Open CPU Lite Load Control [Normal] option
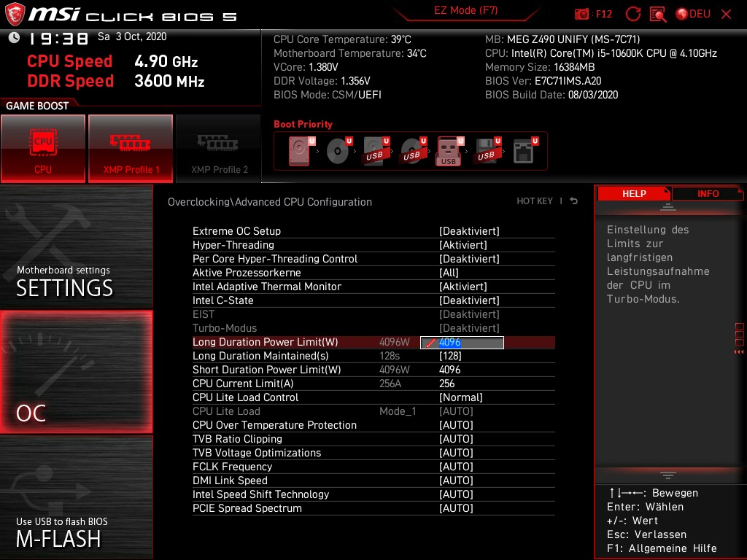Viewport: 747px width, 560px height. (x=373, y=397)
